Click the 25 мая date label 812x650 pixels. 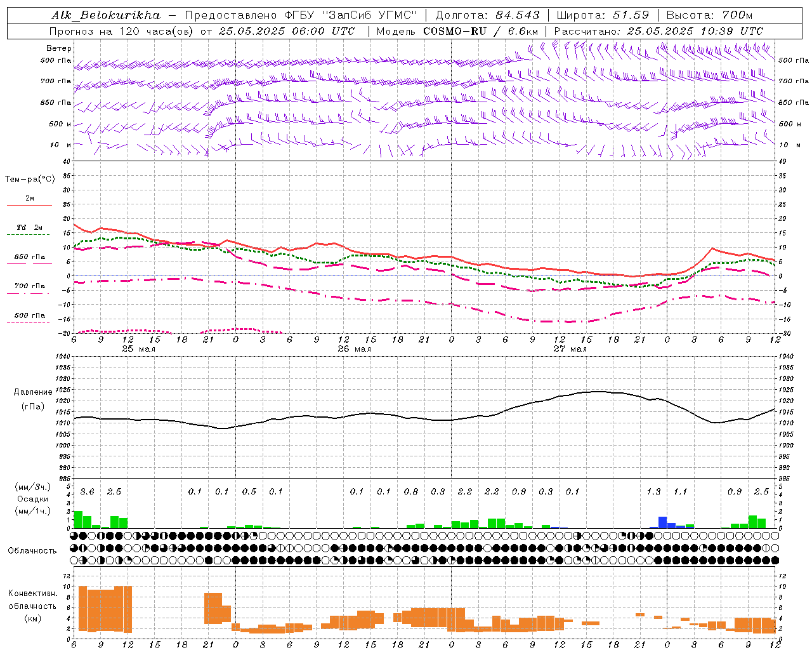[x=138, y=348]
